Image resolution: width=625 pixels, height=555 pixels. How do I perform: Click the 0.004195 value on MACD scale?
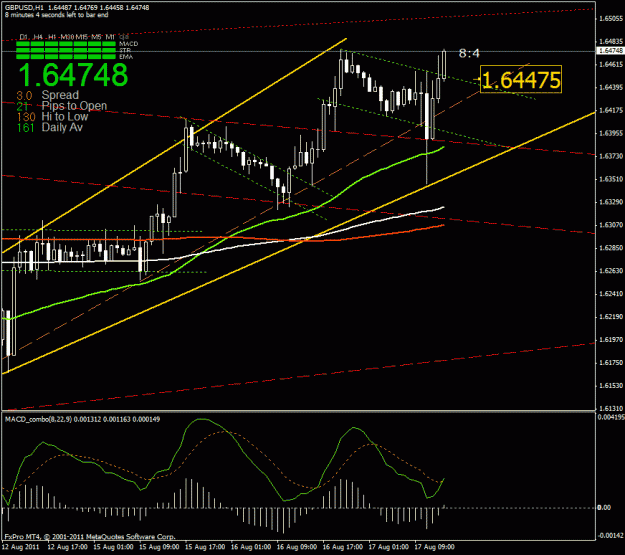tap(611, 417)
